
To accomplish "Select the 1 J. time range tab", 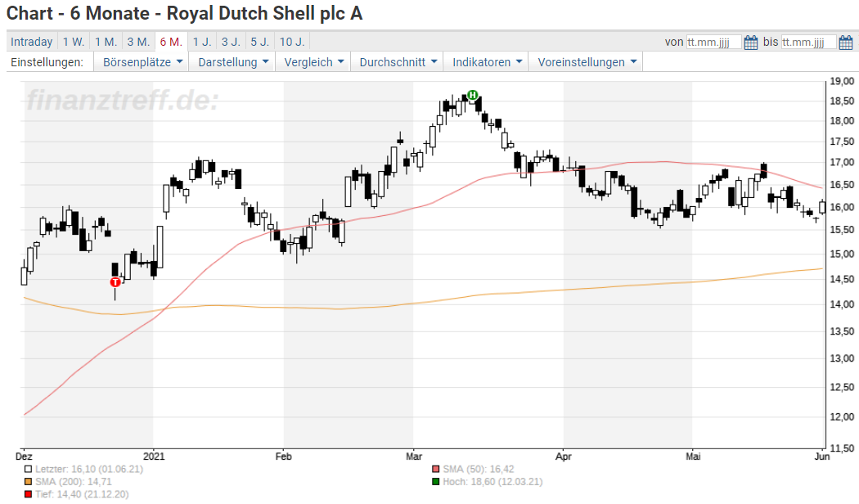I will (x=201, y=42).
